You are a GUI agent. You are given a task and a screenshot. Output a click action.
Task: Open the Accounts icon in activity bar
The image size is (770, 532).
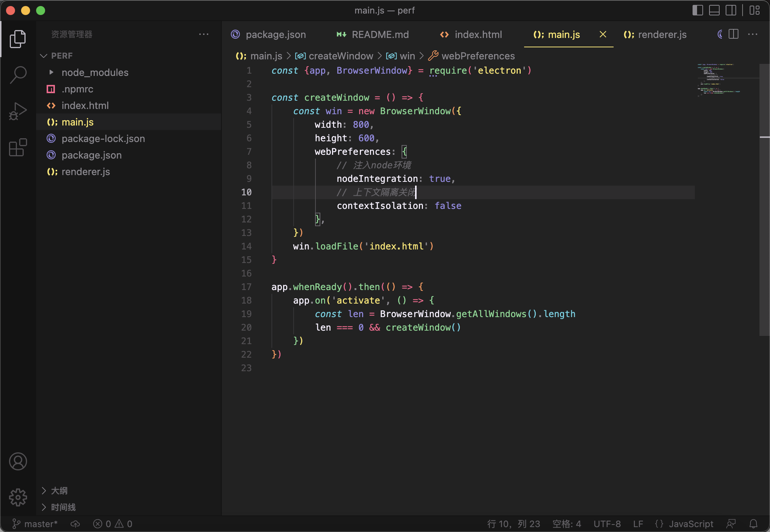pos(18,461)
